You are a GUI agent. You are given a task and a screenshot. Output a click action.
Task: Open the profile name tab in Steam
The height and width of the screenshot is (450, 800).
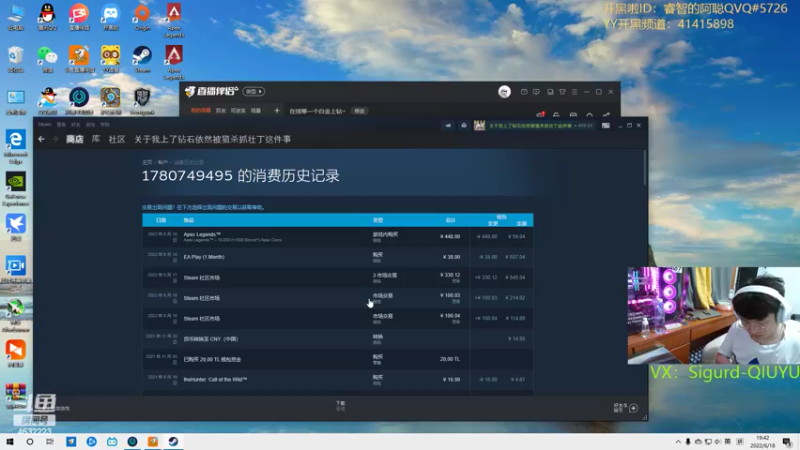pos(212,139)
